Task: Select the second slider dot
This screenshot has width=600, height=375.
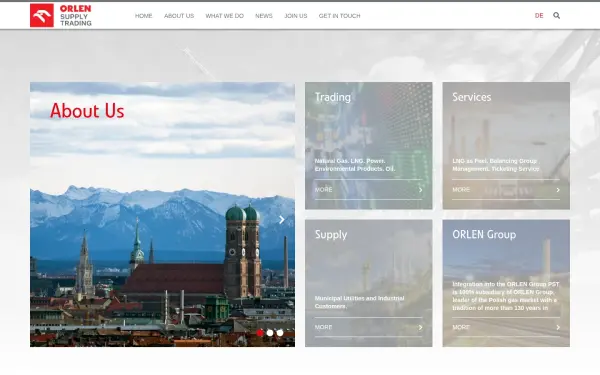Action: 270,333
